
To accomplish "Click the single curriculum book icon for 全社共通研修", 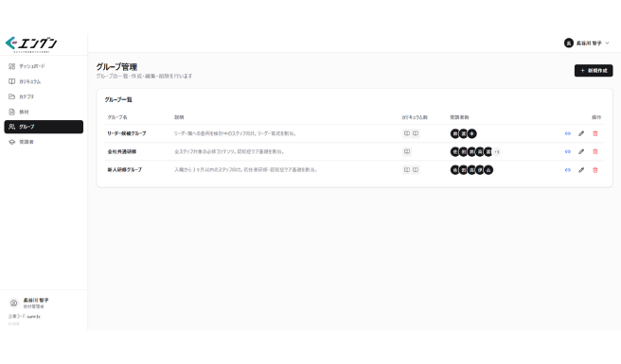I will tap(407, 151).
